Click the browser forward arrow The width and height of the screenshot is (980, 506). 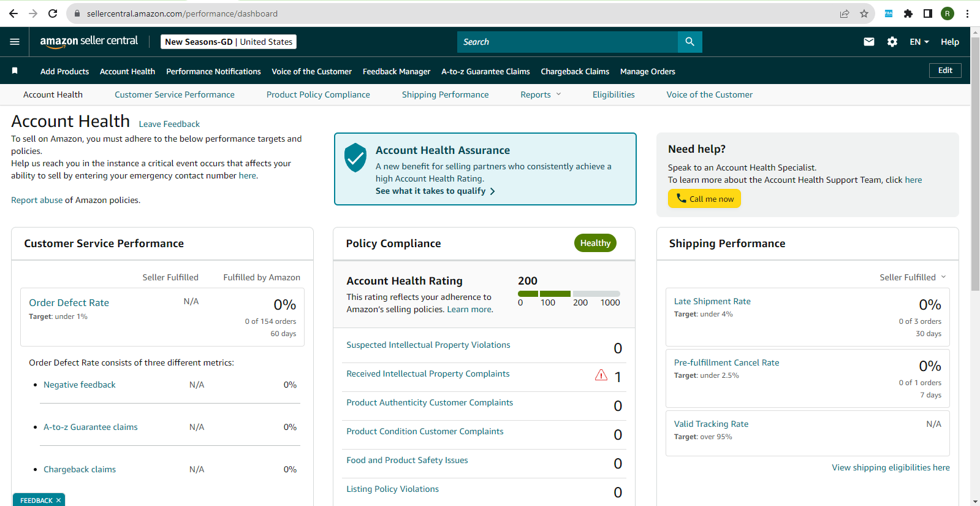tap(33, 13)
